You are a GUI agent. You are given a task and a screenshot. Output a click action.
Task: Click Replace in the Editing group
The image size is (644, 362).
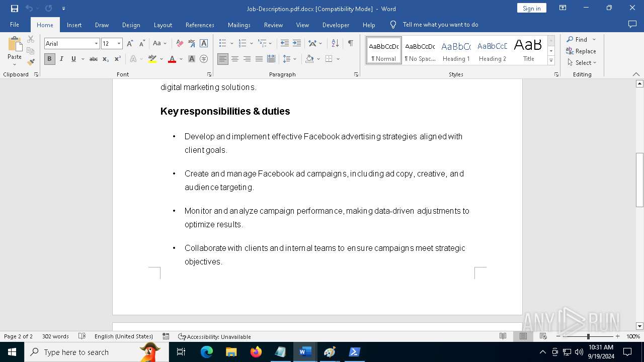581,51
